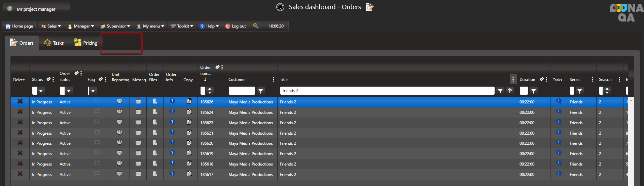Click the magnifying glass search icon
The image size is (644, 186).
tap(256, 26)
